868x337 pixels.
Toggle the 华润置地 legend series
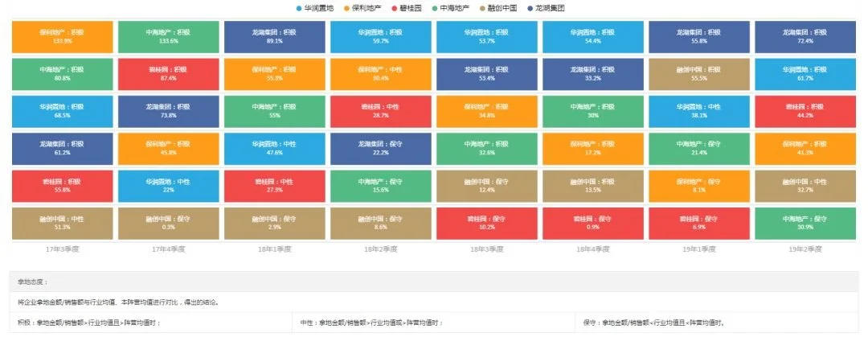(x=316, y=8)
